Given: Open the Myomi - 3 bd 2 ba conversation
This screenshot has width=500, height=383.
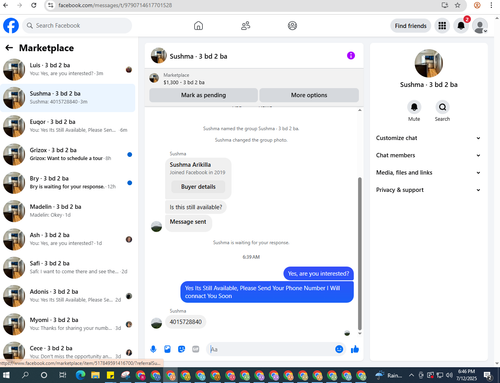Looking at the screenshot, I should tap(68, 324).
